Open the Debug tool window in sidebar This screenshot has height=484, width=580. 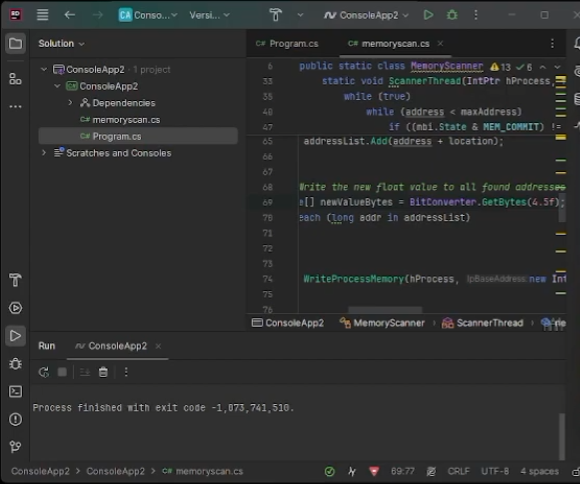point(15,364)
